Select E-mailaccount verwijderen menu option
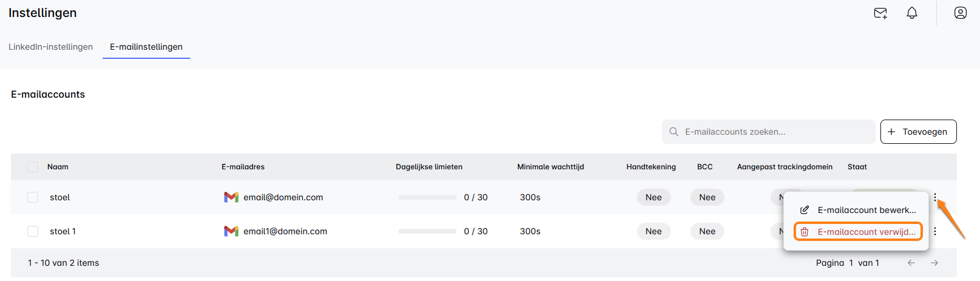This screenshot has width=980, height=281. pos(859,232)
